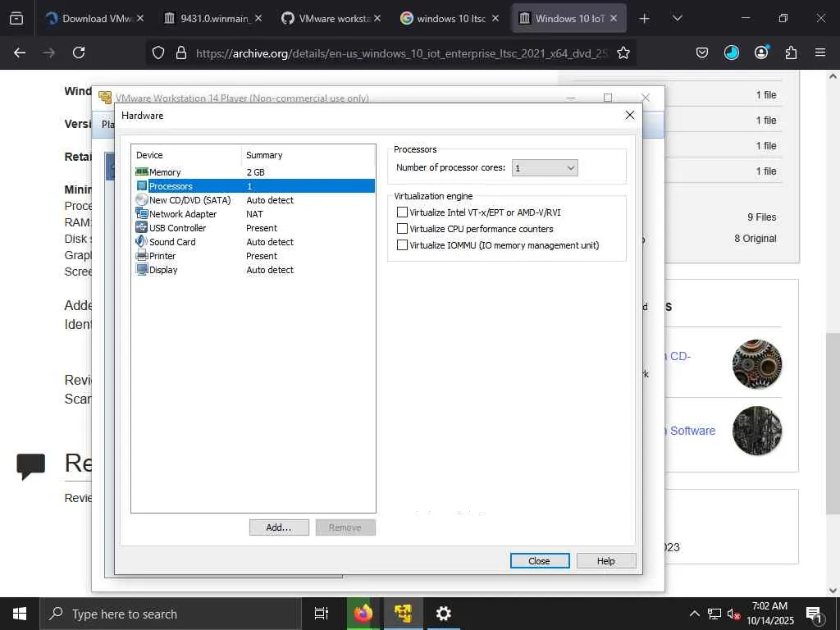Screen dimensions: 840x630
Task: Open the Firefox extensions icon
Action: pyautogui.click(x=791, y=52)
